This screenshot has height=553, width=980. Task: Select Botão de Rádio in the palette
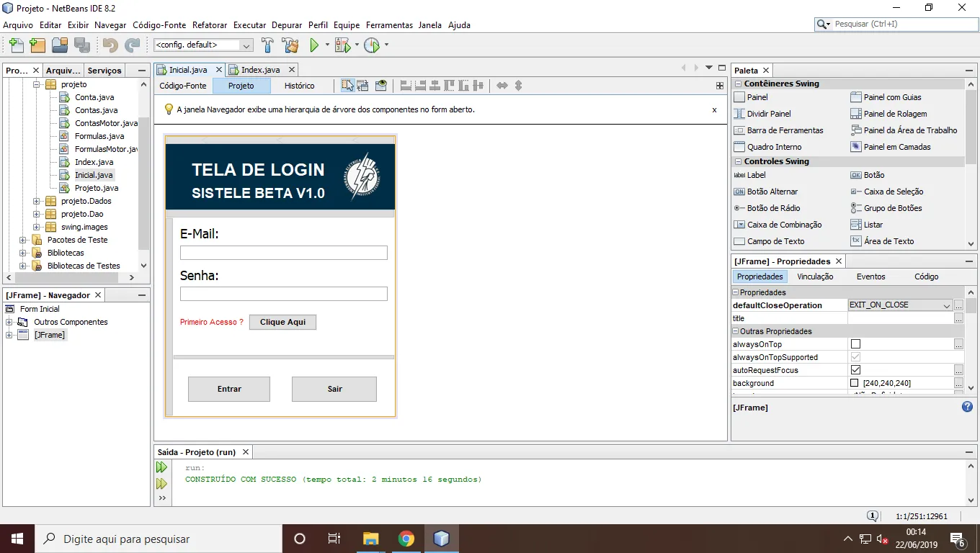(773, 208)
